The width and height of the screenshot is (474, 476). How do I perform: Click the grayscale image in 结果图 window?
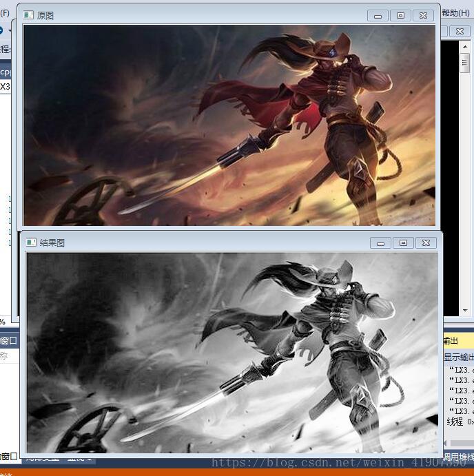coord(232,353)
